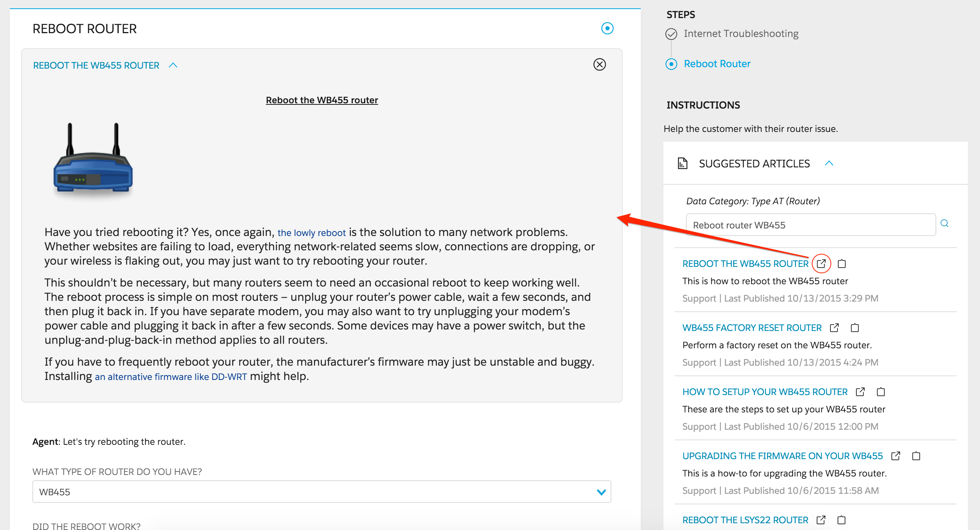Close the embedded WB455 router article panel

[599, 64]
